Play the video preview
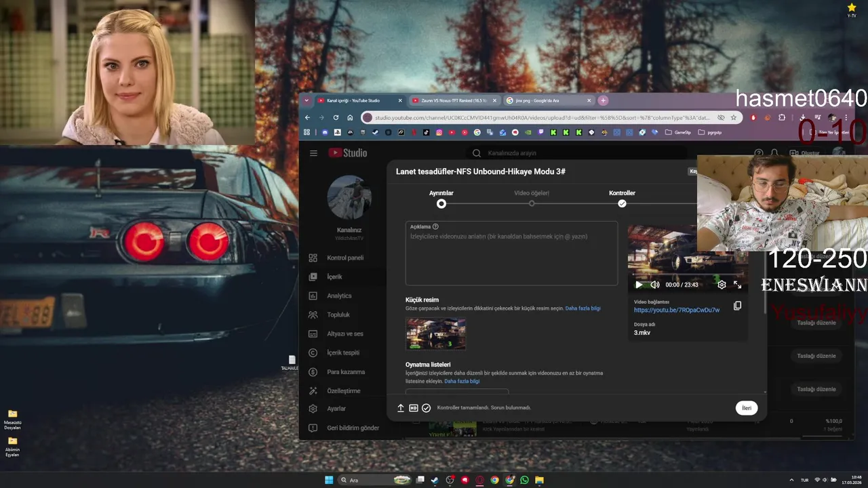Screen dimensions: 868x488 pos(638,285)
